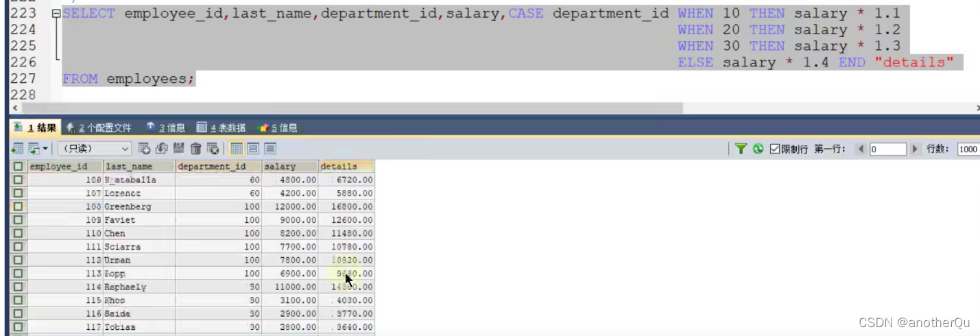Click the cancel changes icon

point(213,148)
